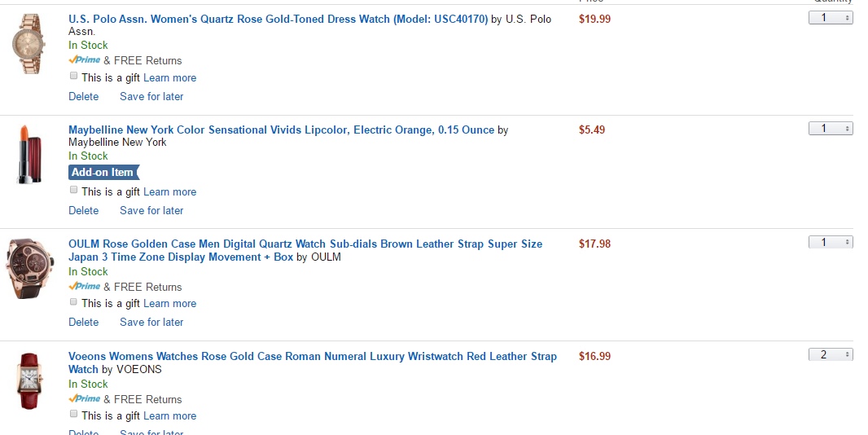Check gift box for Maybelline lipcolor
This screenshot has height=435, width=868.
point(74,191)
